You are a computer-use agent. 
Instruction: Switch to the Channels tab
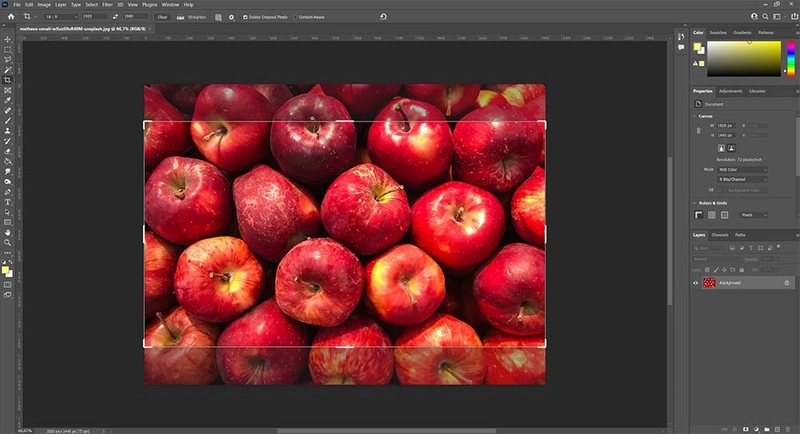(720, 235)
